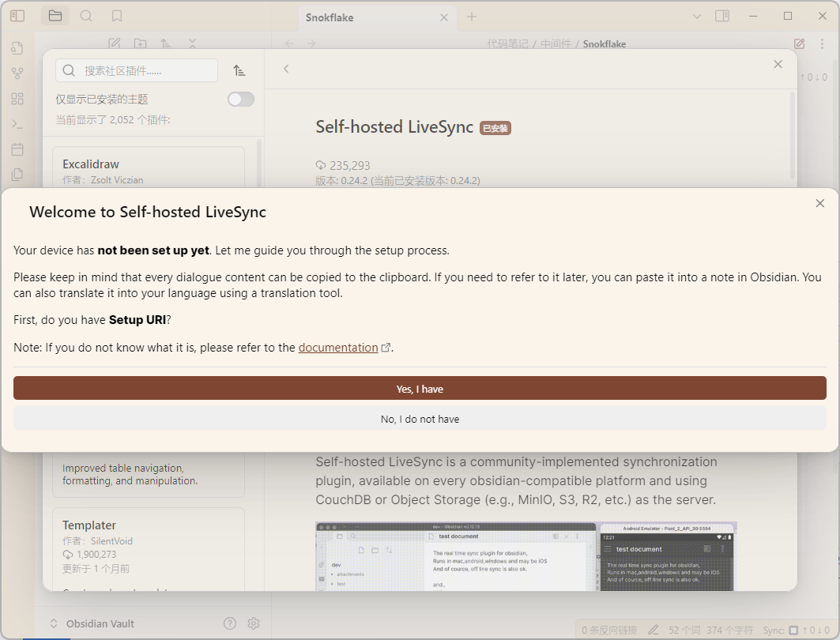Click 'No, I do not have' button
This screenshot has height=640, width=840.
coord(420,419)
